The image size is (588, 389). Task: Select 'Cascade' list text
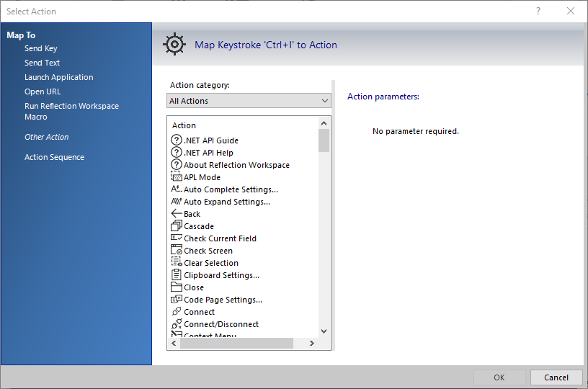(x=199, y=226)
